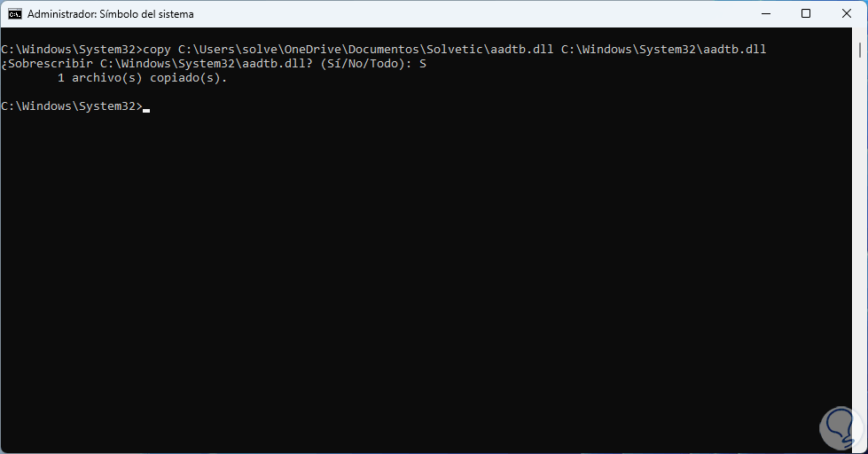Image resolution: width=868 pixels, height=454 pixels.
Task: Click the empty black terminal area
Action: [426, 266]
